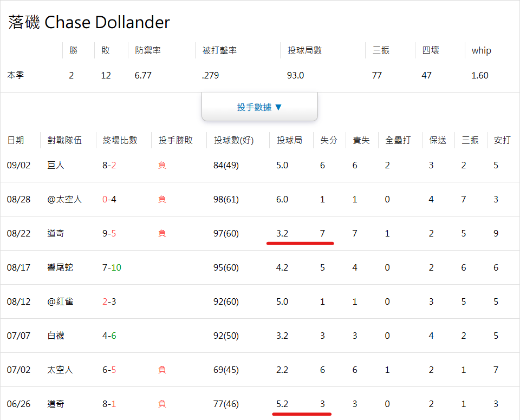The width and height of the screenshot is (520, 420).
Task: Click season strikeouts value 77
Action: click(x=377, y=75)
